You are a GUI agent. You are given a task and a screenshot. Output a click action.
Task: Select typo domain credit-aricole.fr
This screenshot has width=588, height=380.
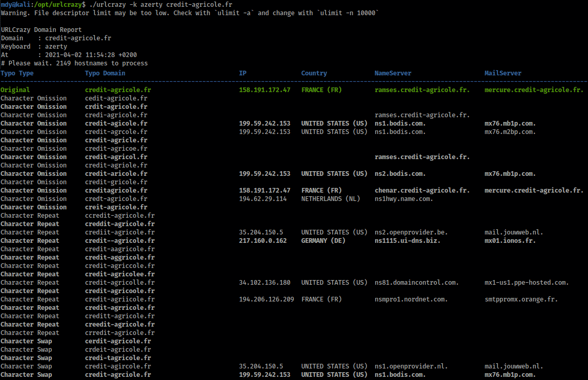click(116, 174)
